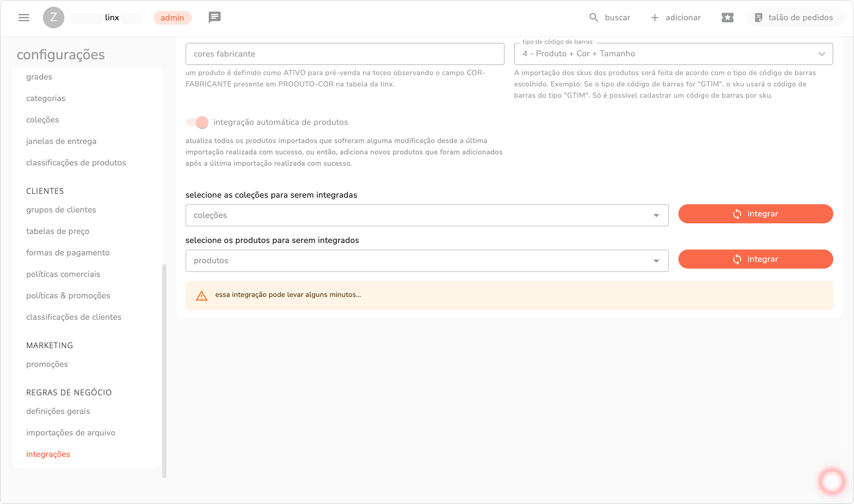The height and width of the screenshot is (504, 854).
Task: Click integrar button for produtos
Action: coord(755,259)
